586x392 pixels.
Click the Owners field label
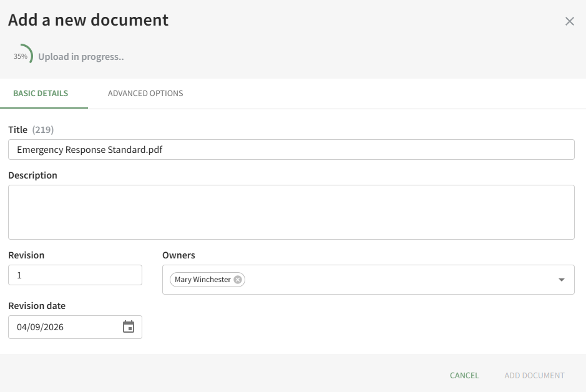pos(178,255)
